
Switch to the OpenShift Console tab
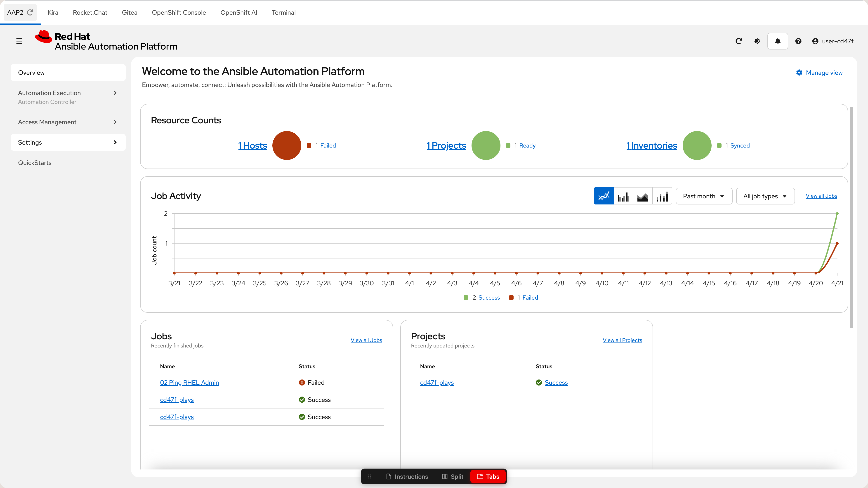click(x=179, y=12)
